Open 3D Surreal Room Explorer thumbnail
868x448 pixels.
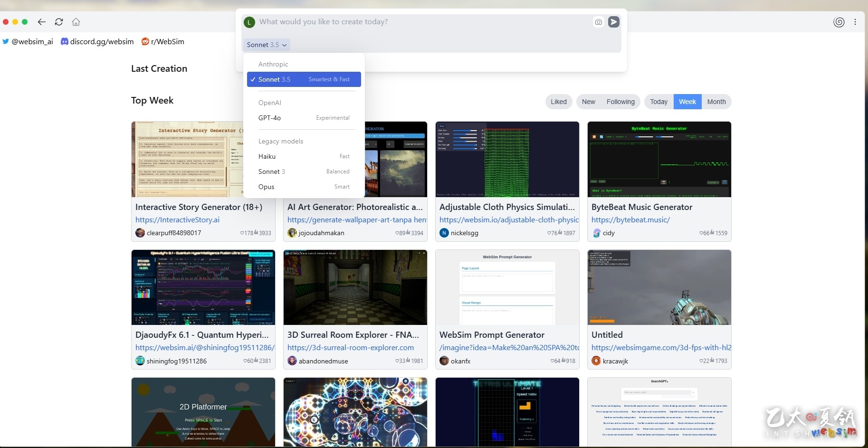point(355,287)
